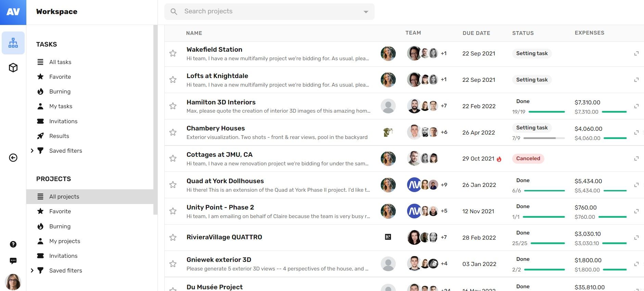
Task: Click the back arrow circle icon
Action: [x=13, y=157]
